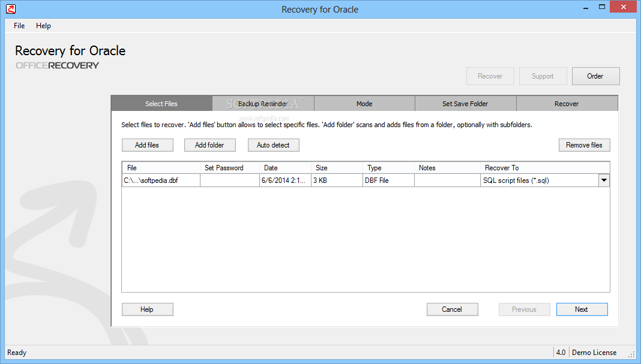Click the Recover To column header
The height and width of the screenshot is (364, 641).
coord(545,168)
